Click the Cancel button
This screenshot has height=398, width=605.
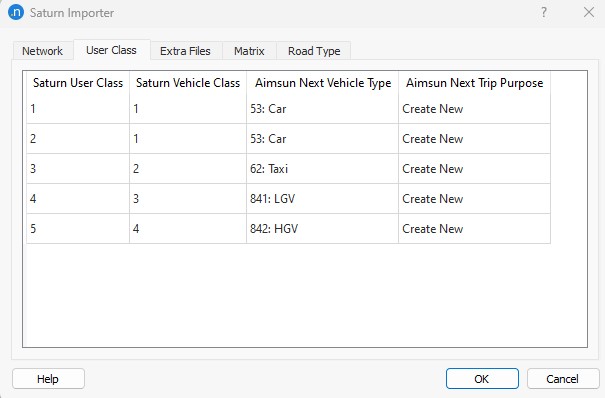click(563, 379)
